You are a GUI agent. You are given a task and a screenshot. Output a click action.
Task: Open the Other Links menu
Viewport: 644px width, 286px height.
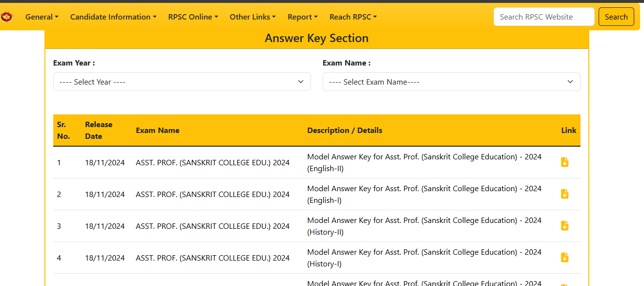252,17
